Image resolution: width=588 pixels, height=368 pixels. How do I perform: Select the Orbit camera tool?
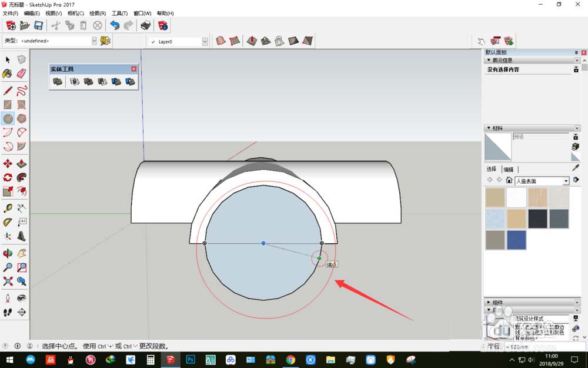tap(8, 253)
